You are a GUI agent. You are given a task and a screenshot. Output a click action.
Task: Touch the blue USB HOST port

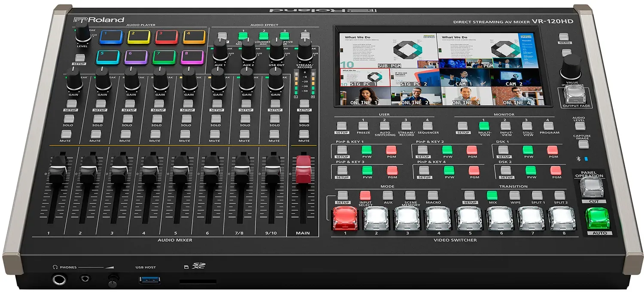pyautogui.click(x=150, y=280)
